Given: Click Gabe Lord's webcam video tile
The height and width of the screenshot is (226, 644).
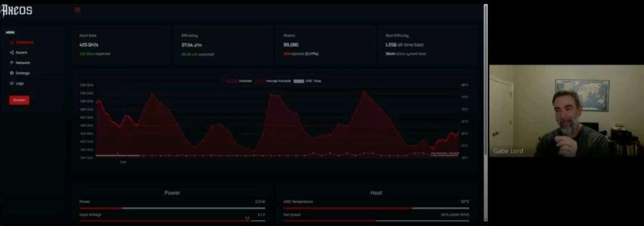Looking at the screenshot, I should click(x=566, y=110).
